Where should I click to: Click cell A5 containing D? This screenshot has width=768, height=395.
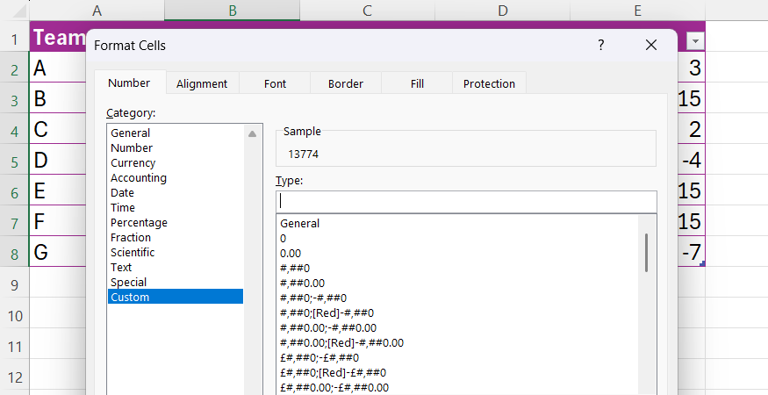(58, 160)
